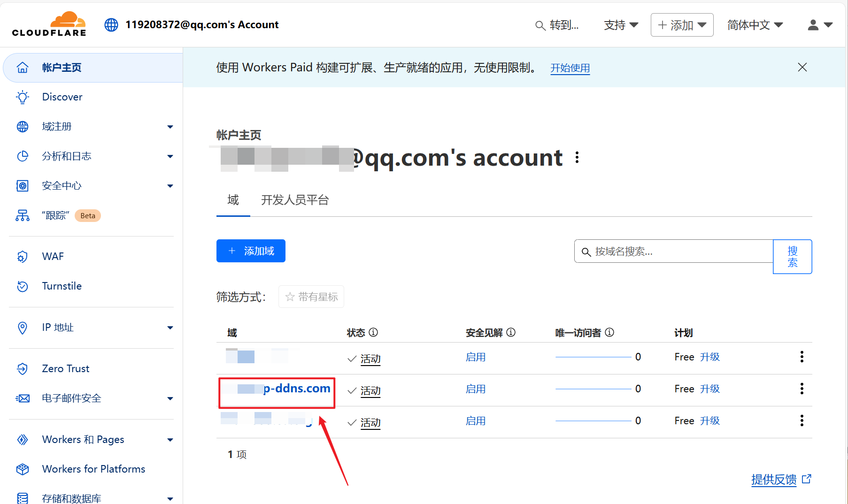The height and width of the screenshot is (504, 848).
Task: Click 活动 status in the p-ddns.com row
Action: [x=370, y=390]
